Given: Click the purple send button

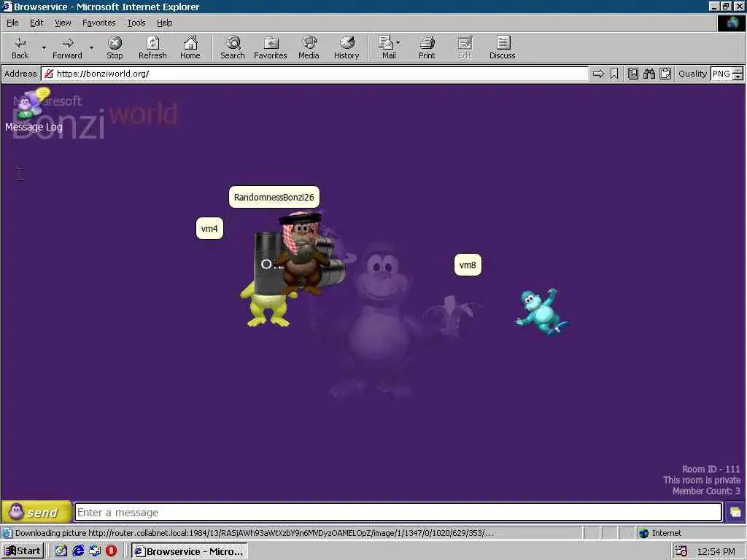Looking at the screenshot, I should [36, 513].
